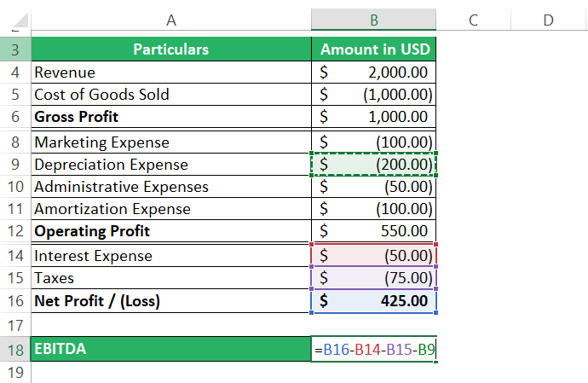The width and height of the screenshot is (588, 383).
Task: Select the row 3 header
Action: [x=15, y=49]
